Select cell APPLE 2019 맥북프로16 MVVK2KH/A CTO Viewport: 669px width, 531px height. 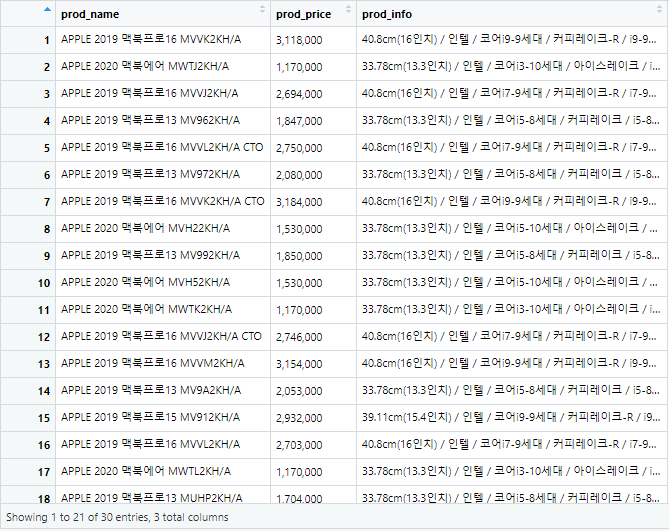(x=163, y=202)
